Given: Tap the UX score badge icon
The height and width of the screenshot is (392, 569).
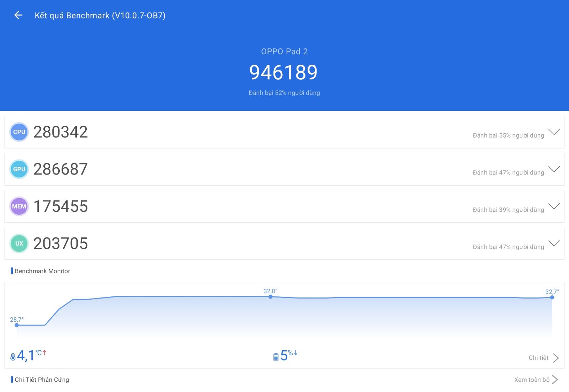Looking at the screenshot, I should 19,243.
